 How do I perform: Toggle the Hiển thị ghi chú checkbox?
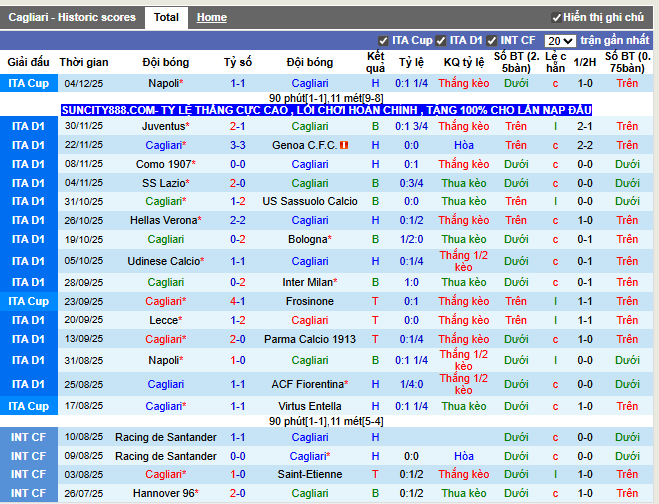(x=556, y=18)
